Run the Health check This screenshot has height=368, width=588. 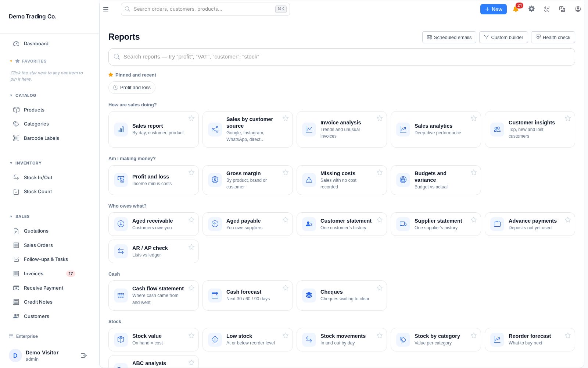coord(553,37)
